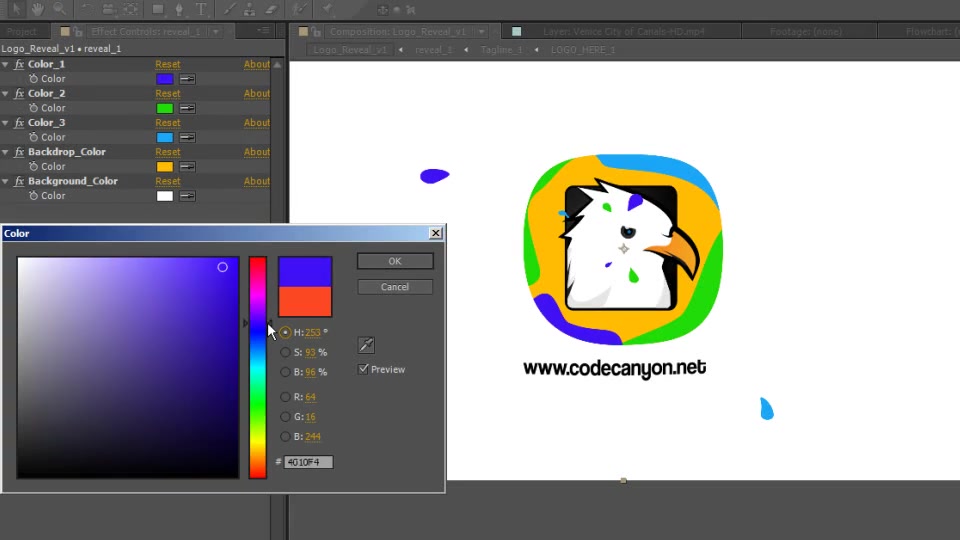The image size is (960, 540).
Task: Click the vertical hue slider bar
Action: [x=258, y=367]
